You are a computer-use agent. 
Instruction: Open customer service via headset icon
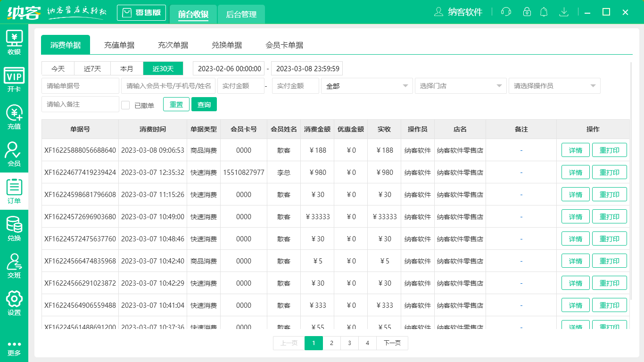click(506, 12)
